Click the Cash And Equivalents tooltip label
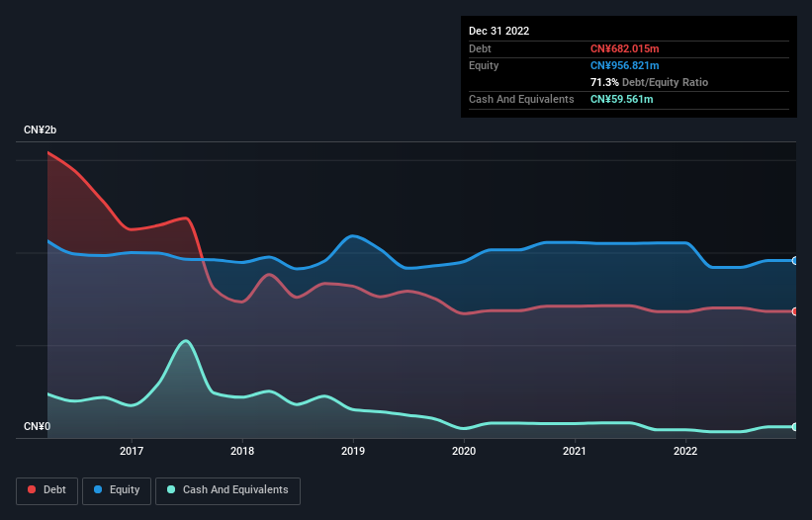The image size is (812, 520). (521, 99)
